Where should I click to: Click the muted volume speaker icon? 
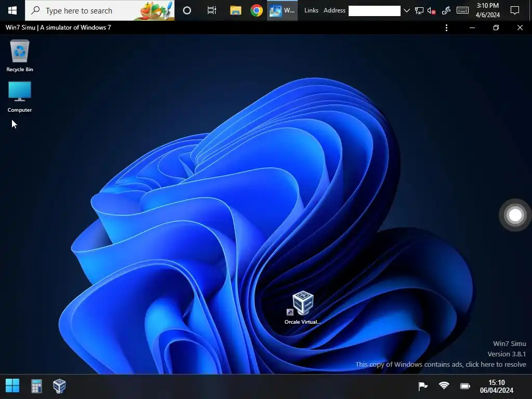[x=431, y=11]
